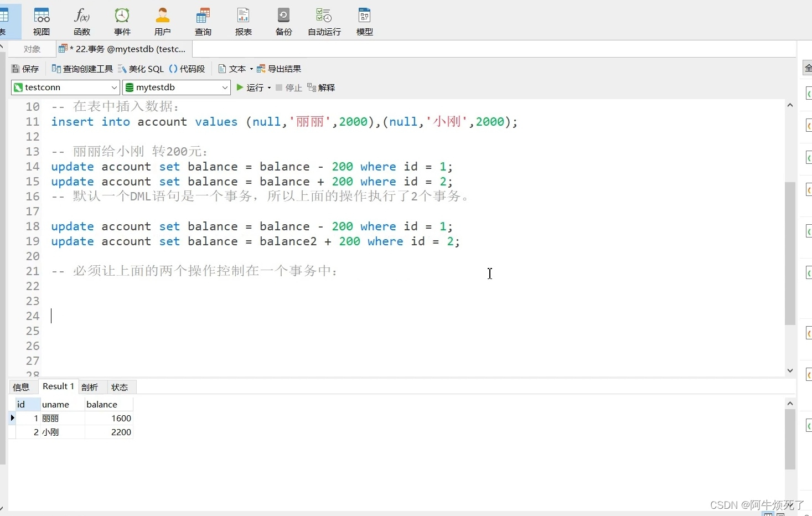Export results with 导出结果 button

click(279, 69)
